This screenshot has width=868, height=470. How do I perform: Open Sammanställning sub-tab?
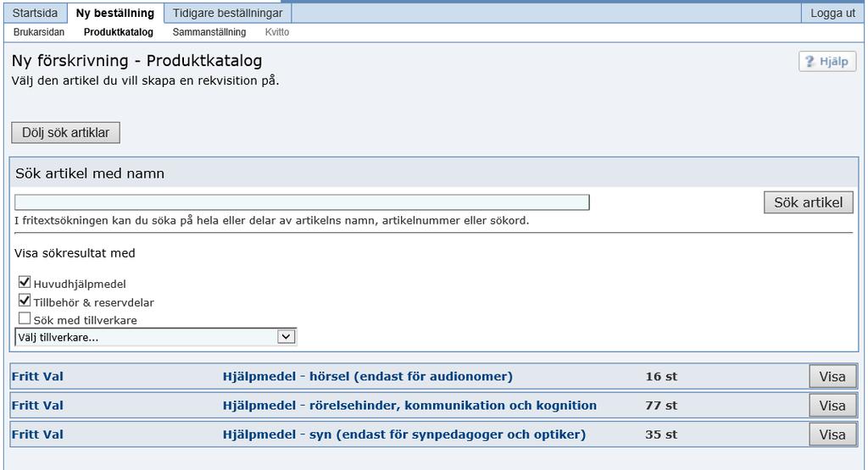coord(209,32)
